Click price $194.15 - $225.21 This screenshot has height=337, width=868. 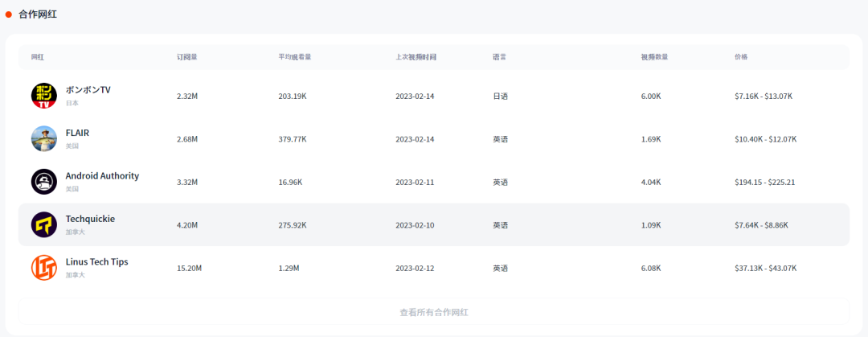[764, 183]
